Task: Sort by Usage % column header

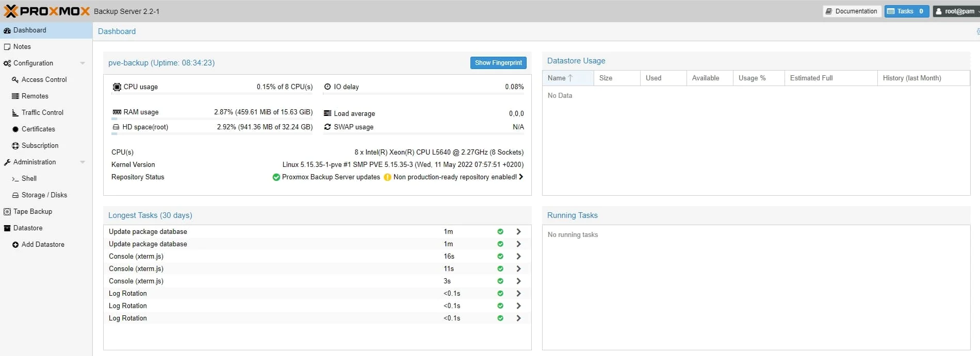Action: tap(759, 78)
